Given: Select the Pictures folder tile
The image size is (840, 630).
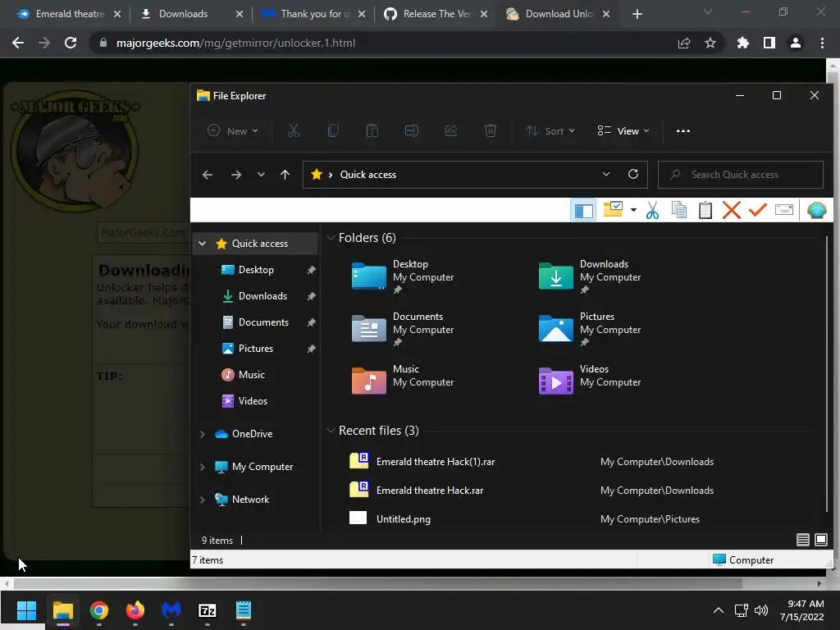Looking at the screenshot, I should 590,329.
